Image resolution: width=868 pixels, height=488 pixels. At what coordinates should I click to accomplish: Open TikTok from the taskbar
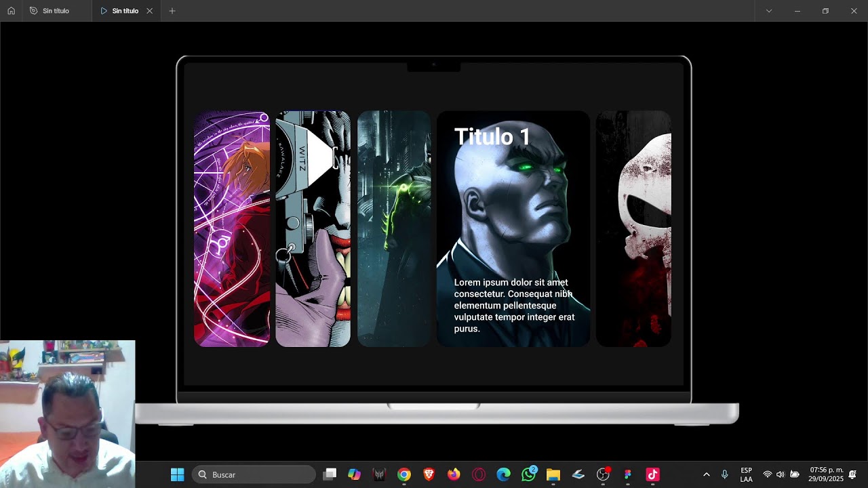pos(652,474)
